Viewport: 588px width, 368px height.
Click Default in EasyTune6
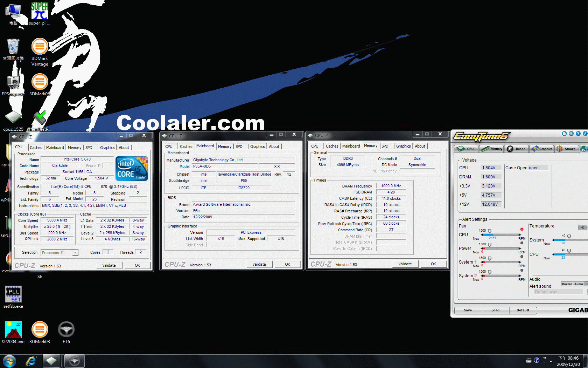[523, 310]
